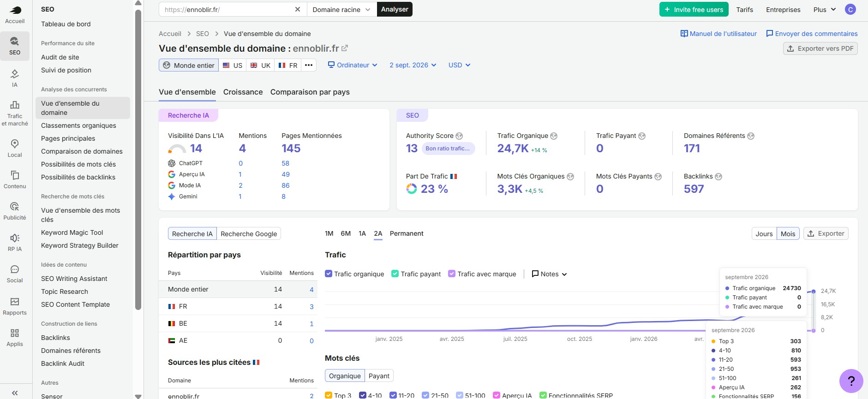Expand the Notes dropdown
The height and width of the screenshot is (399, 868).
549,274
